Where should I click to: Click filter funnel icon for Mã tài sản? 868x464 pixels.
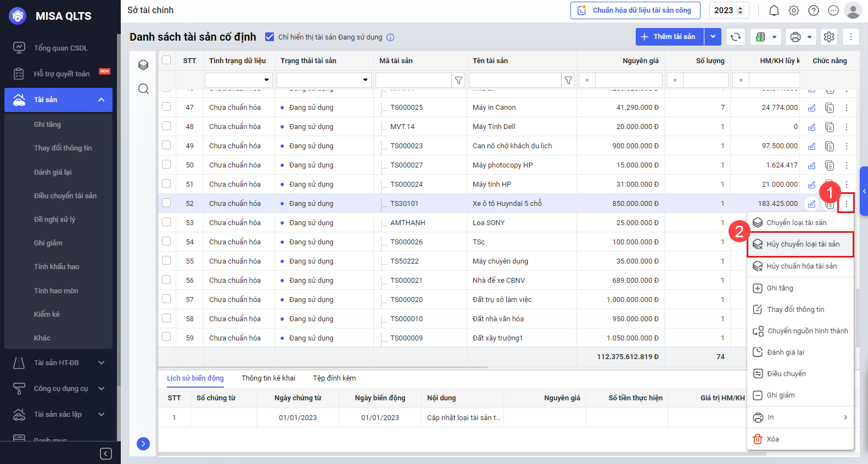coord(458,80)
